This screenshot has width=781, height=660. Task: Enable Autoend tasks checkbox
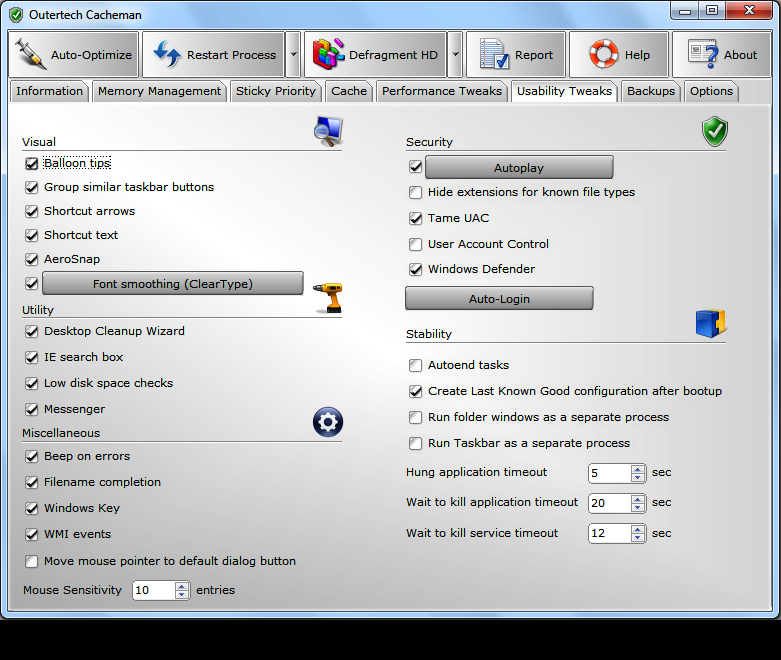pos(415,366)
